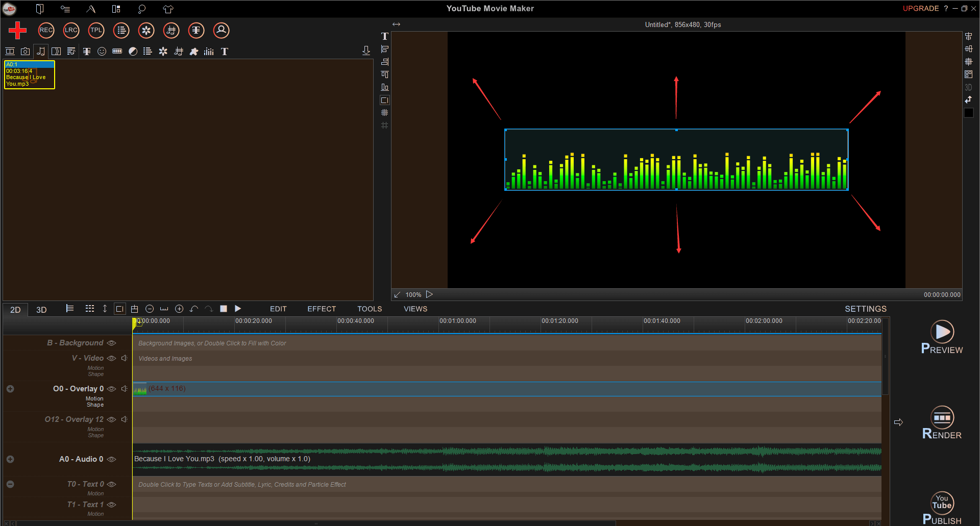Screen dimensions: 980x526
Task: Click the UPGRADE link
Action: point(921,8)
